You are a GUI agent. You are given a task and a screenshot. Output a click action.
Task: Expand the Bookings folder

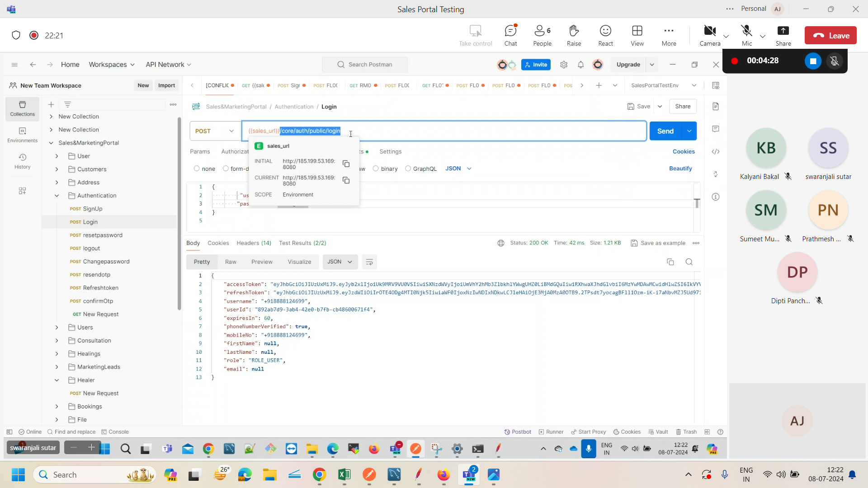coord(57,407)
